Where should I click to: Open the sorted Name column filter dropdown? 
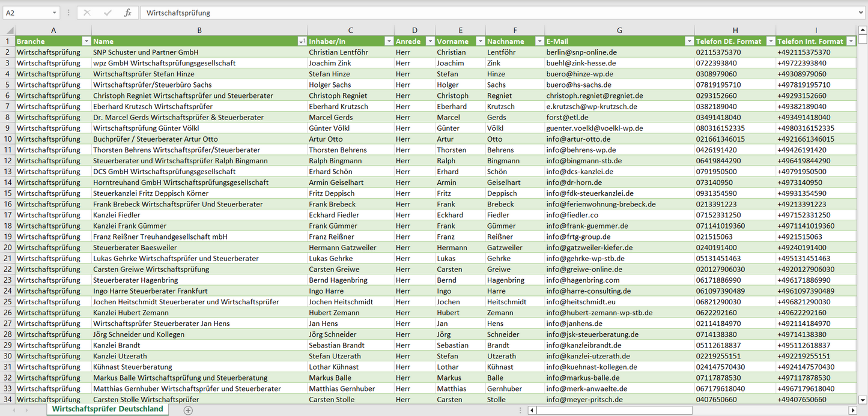coord(302,41)
